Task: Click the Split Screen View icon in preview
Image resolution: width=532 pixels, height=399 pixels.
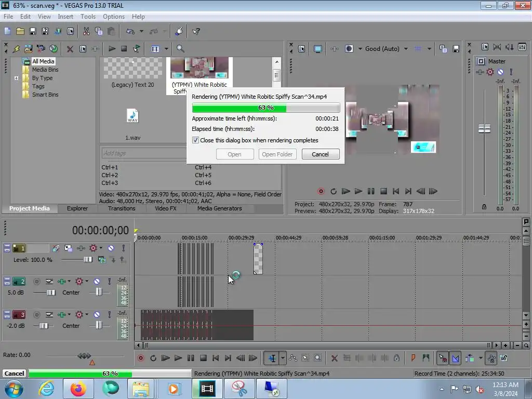Action: click(349, 49)
